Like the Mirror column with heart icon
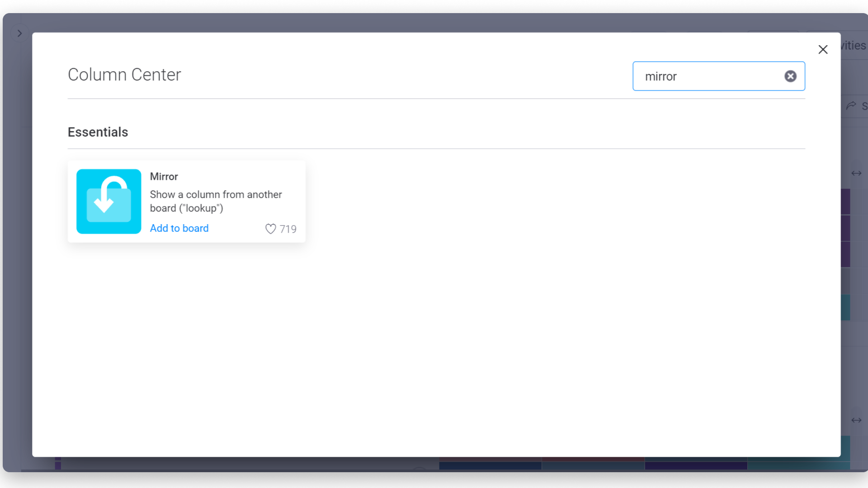The height and width of the screenshot is (488, 868). [x=270, y=229]
